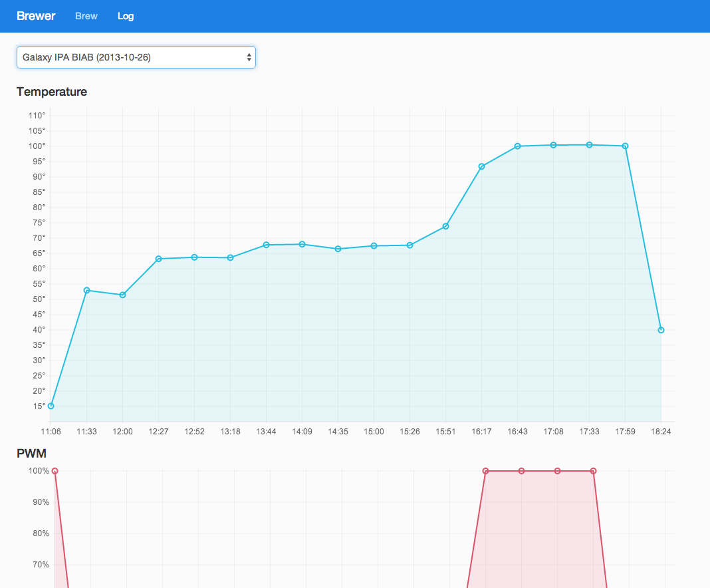Click PWM 100% point below 17:33
Image resolution: width=710 pixels, height=588 pixels.
point(593,471)
